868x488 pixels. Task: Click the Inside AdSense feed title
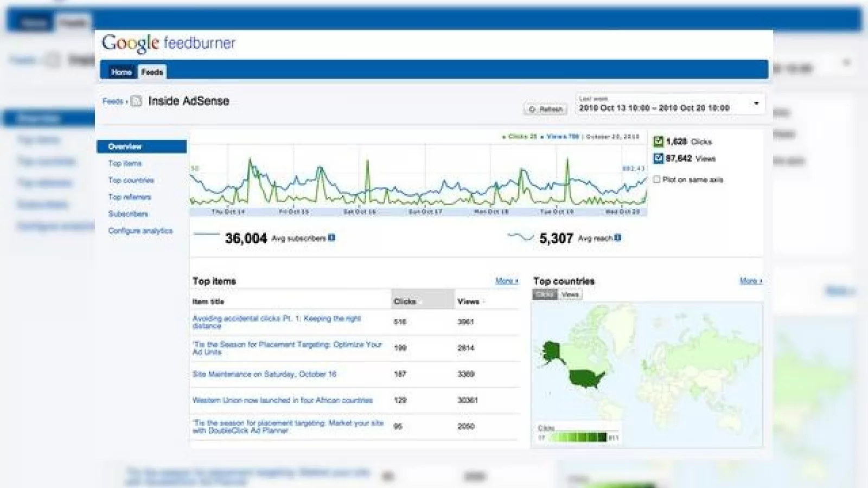coord(189,101)
